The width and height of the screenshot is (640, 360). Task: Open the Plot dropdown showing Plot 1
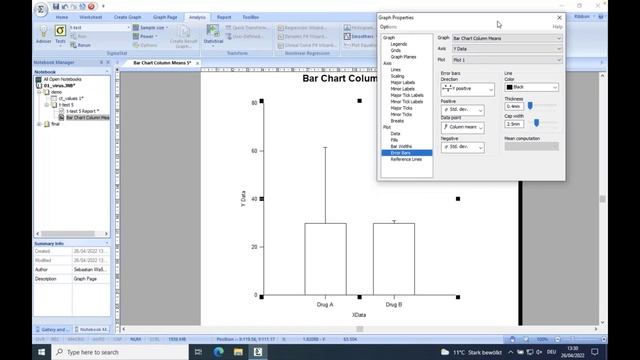[x=507, y=60]
